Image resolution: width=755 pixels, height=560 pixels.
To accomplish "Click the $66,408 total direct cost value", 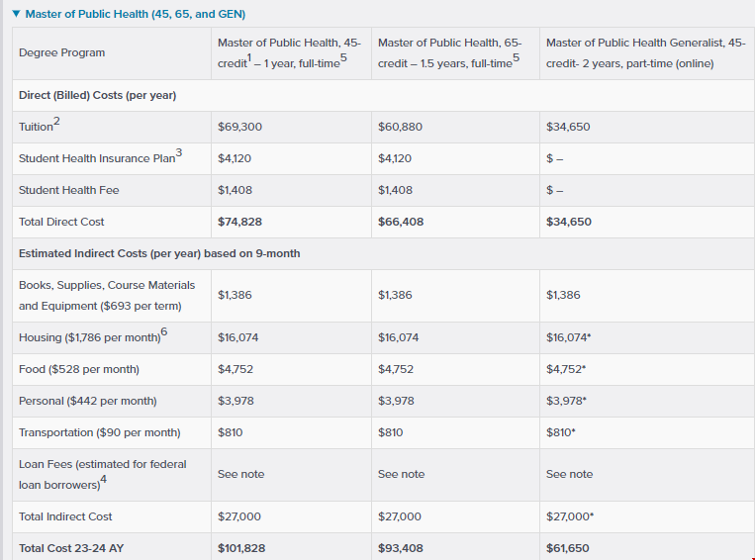I will (401, 222).
